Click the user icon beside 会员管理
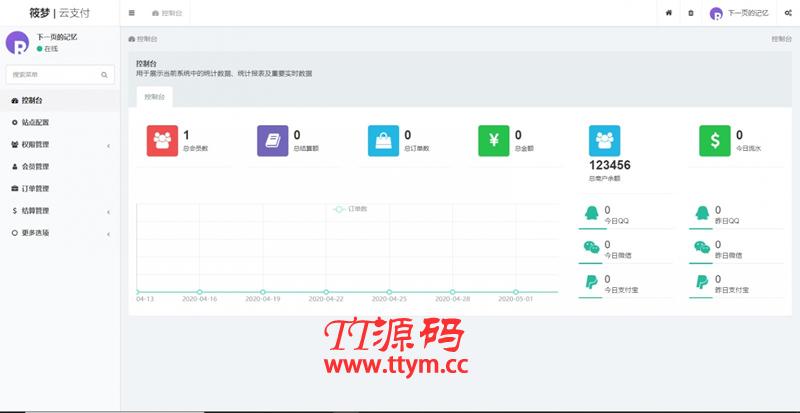800x413 pixels. 14,166
